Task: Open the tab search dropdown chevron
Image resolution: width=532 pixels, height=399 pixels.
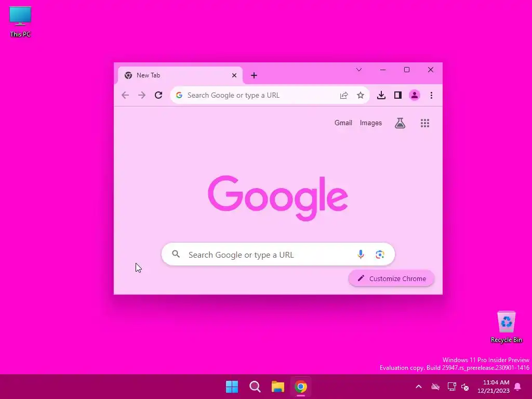Action: pos(359,70)
